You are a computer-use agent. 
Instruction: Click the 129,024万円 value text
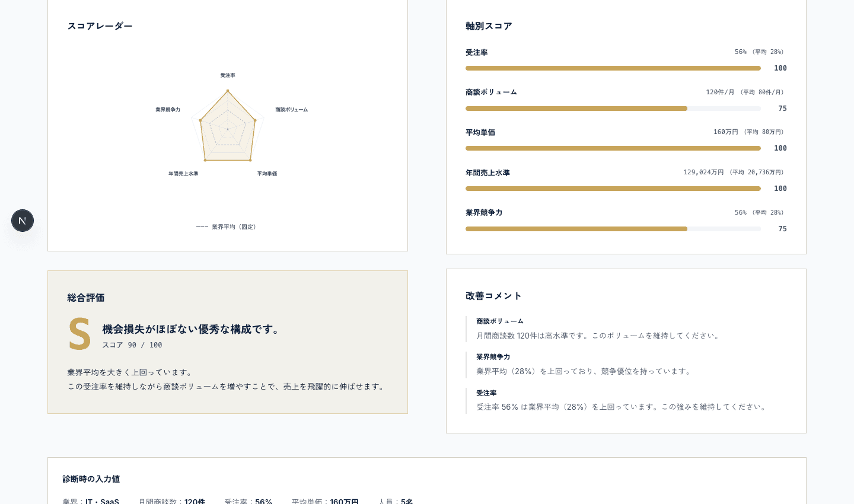point(703,172)
